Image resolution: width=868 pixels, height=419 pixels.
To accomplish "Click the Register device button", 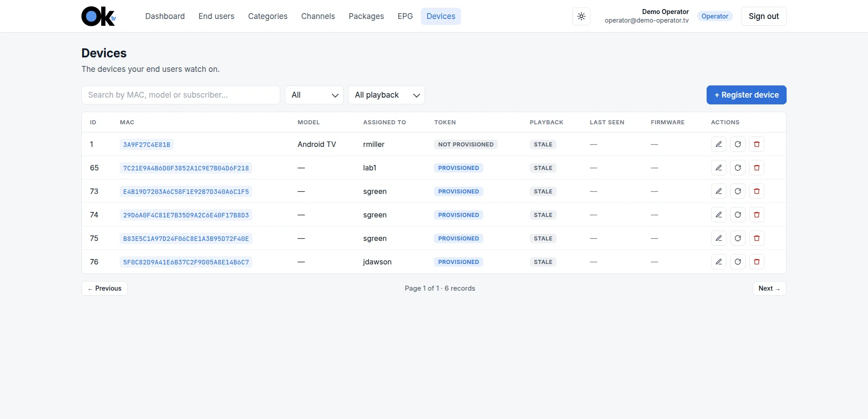I will click(746, 95).
